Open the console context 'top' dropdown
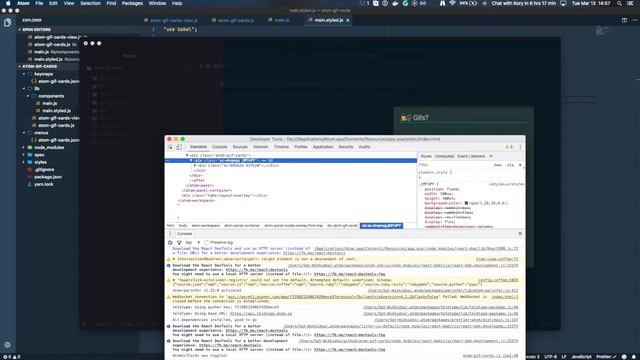The image size is (640, 360). pos(193,242)
